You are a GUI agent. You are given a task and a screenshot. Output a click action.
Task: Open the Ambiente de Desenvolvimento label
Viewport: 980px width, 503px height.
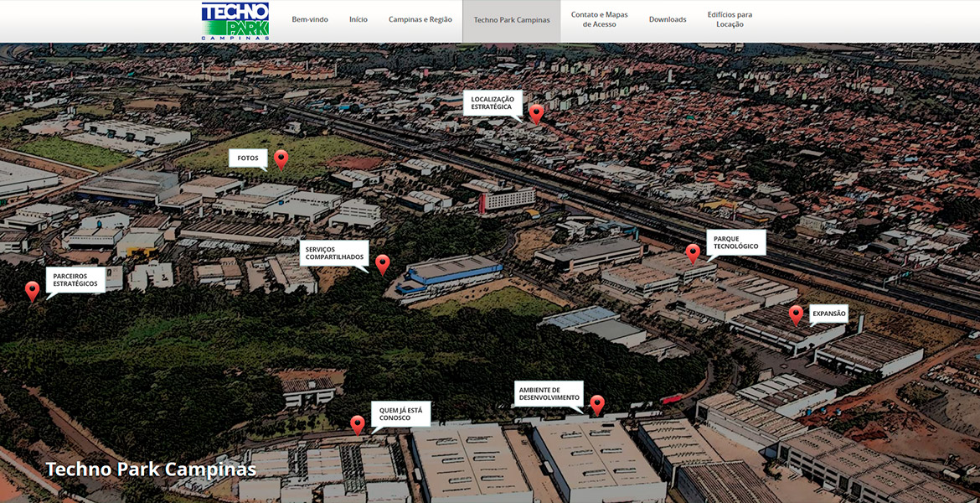549,394
